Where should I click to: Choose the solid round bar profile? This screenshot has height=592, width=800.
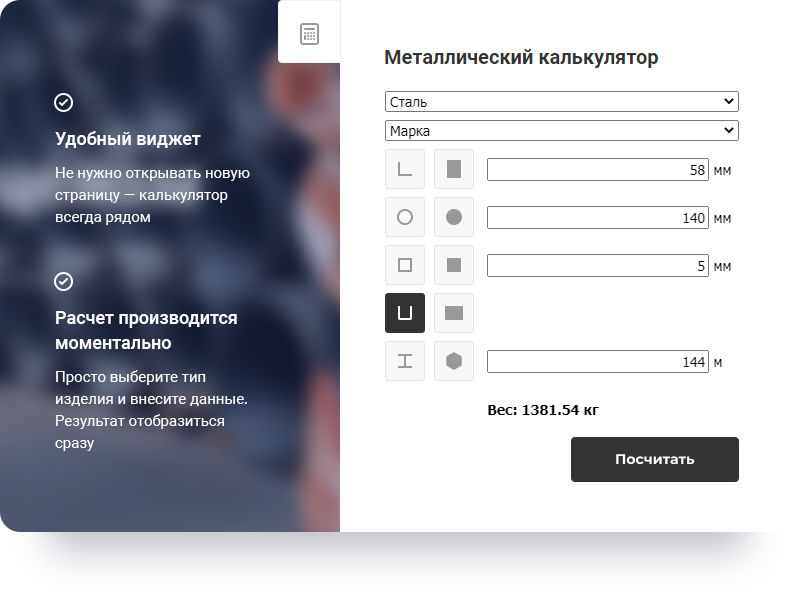454,217
